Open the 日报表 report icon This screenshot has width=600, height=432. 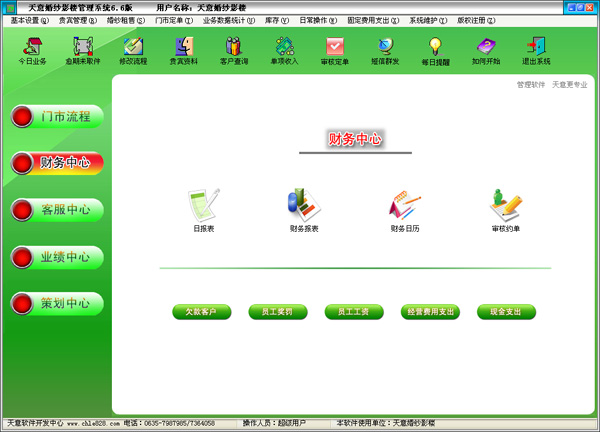point(203,207)
